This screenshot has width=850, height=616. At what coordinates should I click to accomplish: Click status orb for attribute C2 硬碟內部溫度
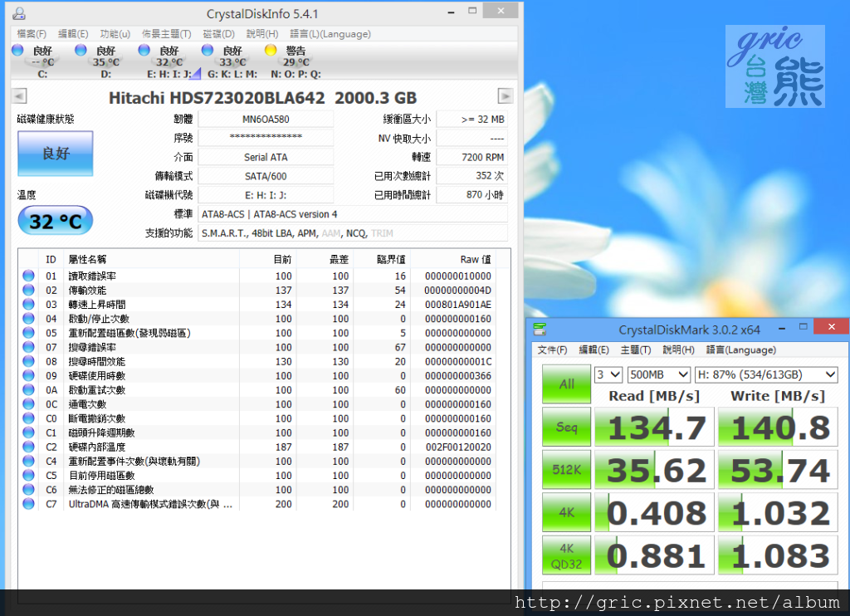pyautogui.click(x=29, y=447)
